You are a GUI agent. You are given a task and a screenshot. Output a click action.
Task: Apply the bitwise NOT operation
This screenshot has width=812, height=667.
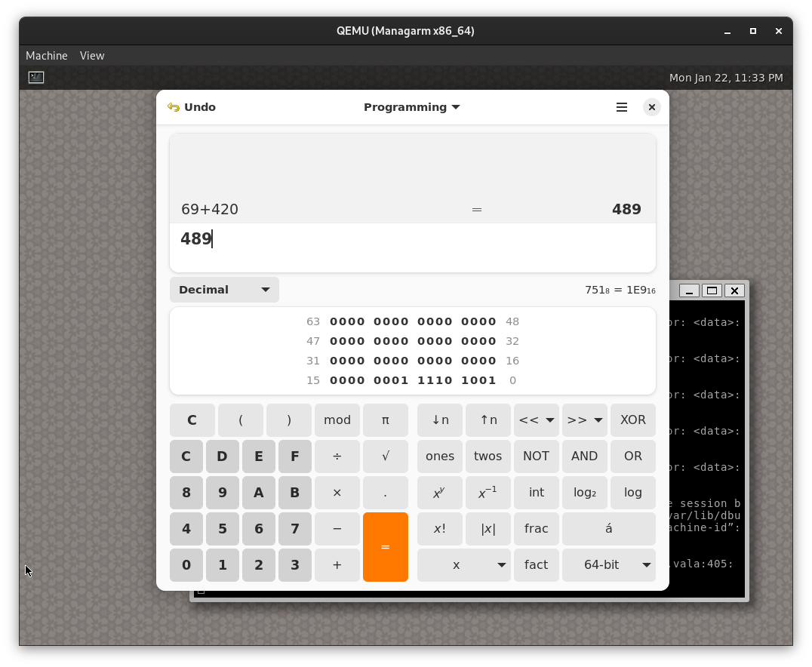537,456
